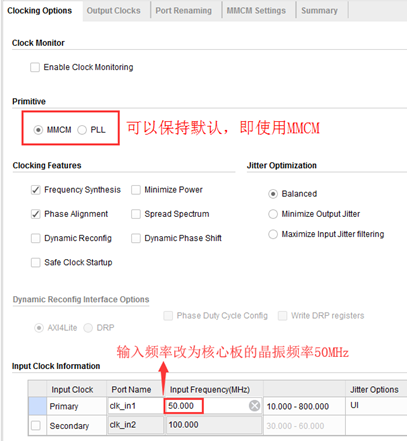Open the Port Renaming tab
Screen dimensions: 407x441
[x=183, y=11]
